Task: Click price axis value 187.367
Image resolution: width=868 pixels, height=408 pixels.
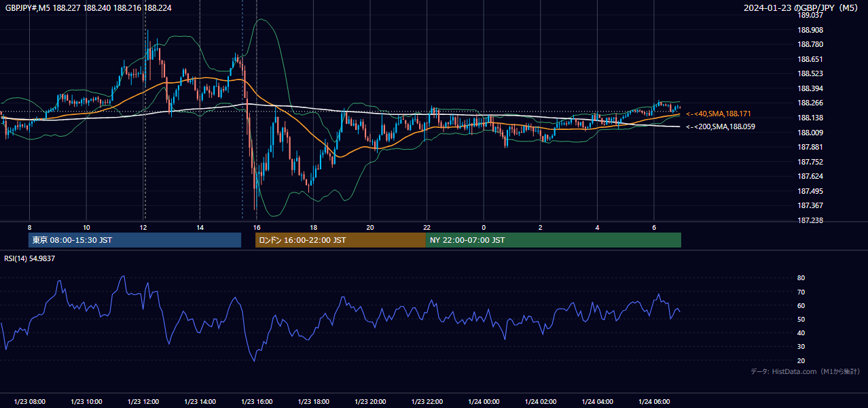Action: click(810, 205)
